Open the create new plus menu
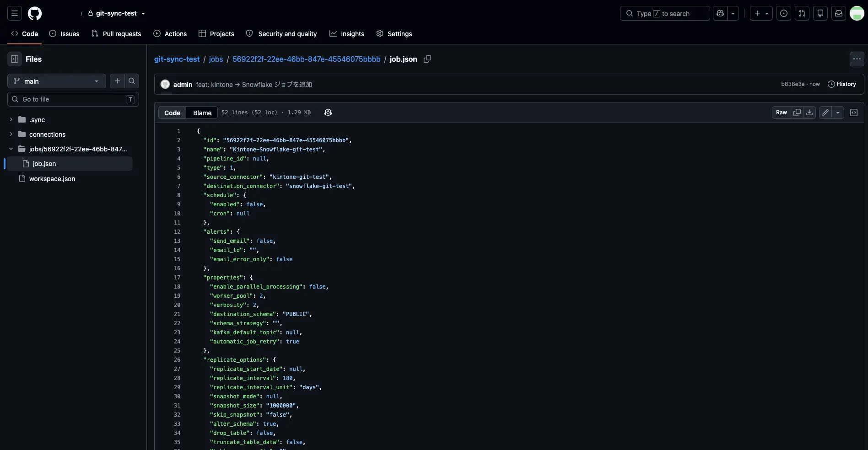Viewport: 868px width, 450px height. (761, 13)
